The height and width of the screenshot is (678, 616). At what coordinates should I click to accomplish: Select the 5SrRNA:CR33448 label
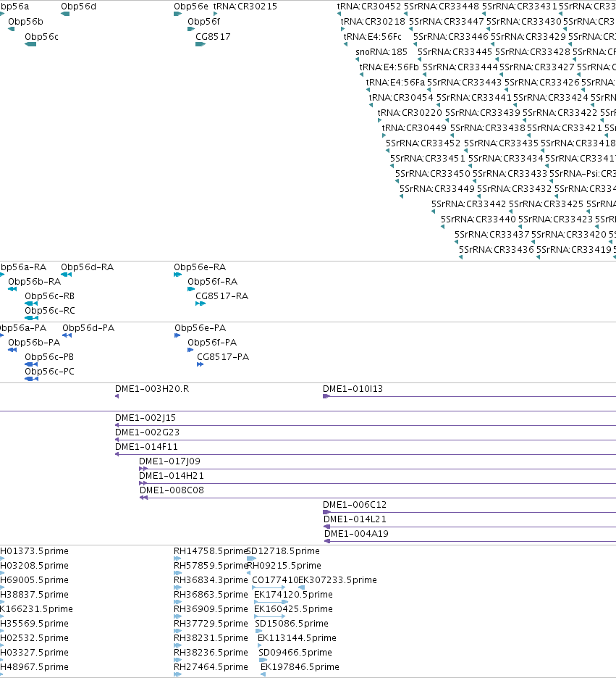click(442, 7)
